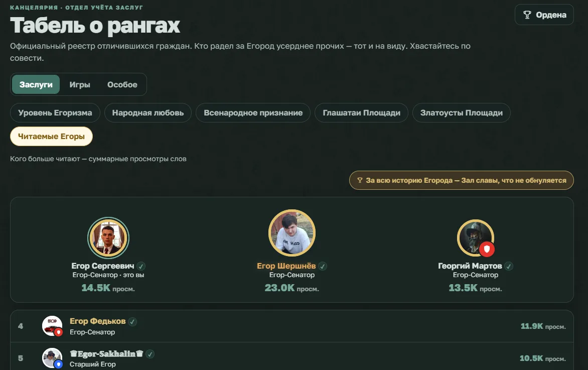Click the Зал славы all-time banner
This screenshot has height=370, width=588.
tap(461, 181)
